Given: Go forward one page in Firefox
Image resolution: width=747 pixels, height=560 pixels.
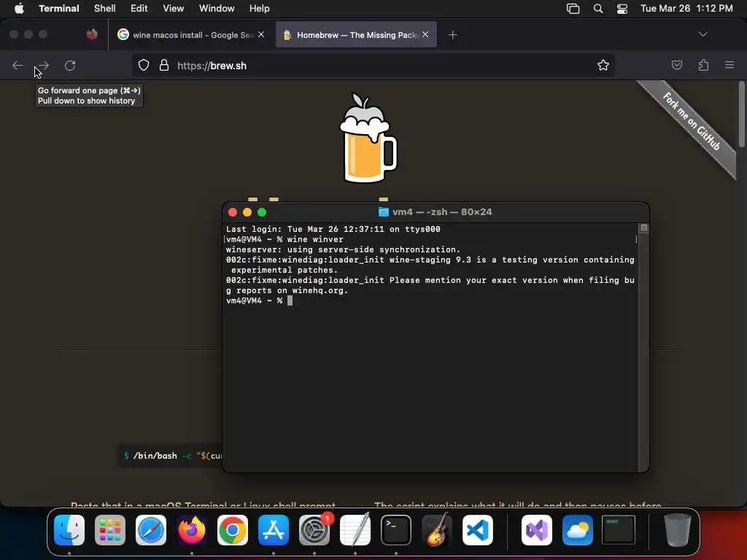Looking at the screenshot, I should [43, 65].
